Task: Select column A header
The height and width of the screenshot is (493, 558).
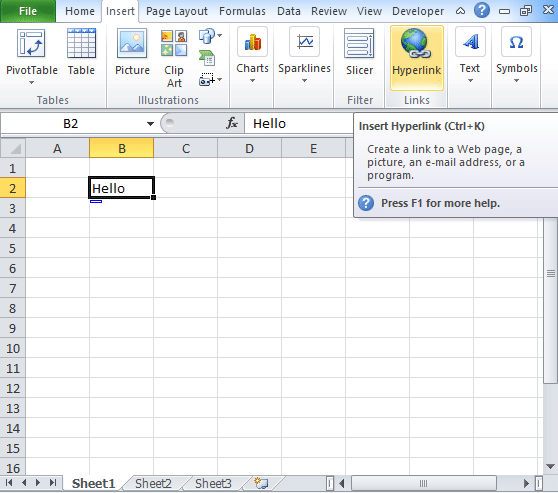Action: tap(57, 148)
